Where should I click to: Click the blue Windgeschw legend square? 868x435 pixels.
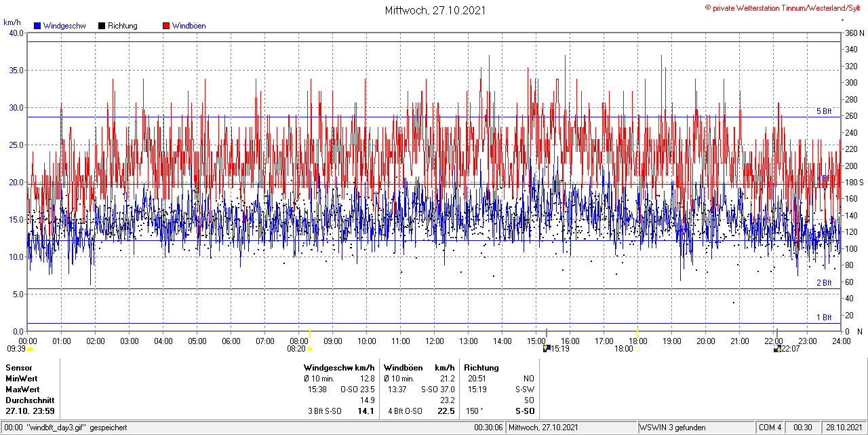click(x=37, y=26)
